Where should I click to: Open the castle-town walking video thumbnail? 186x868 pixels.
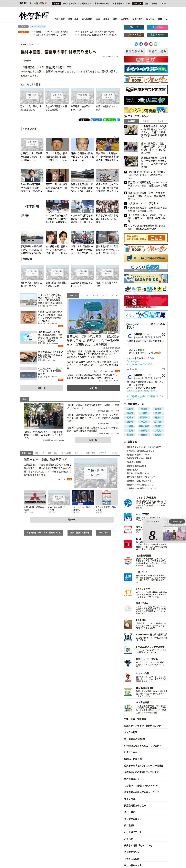pos(44,416)
